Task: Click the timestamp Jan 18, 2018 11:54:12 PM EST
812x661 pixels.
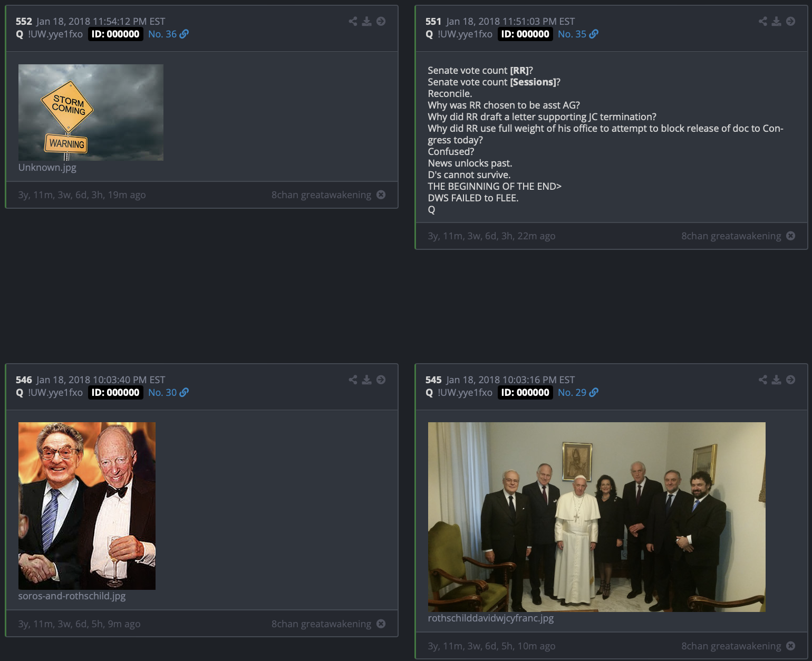Action: 101,21
